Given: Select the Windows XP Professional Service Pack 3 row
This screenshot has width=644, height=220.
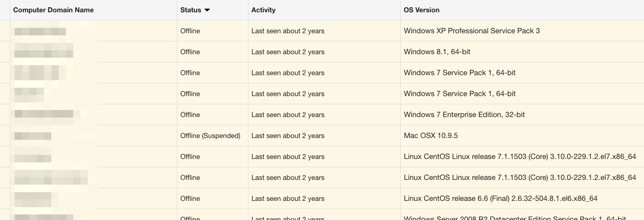Looking at the screenshot, I should tap(472, 31).
